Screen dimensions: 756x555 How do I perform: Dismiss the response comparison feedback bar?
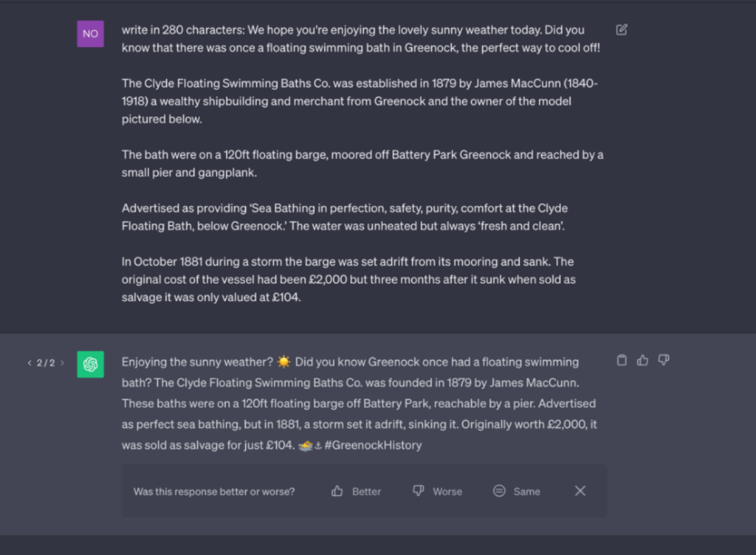click(580, 491)
